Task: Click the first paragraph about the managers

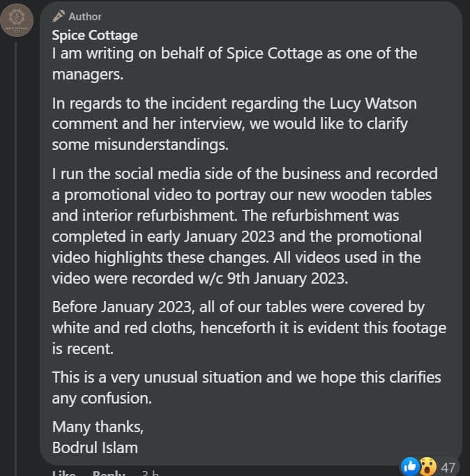Action: click(234, 63)
